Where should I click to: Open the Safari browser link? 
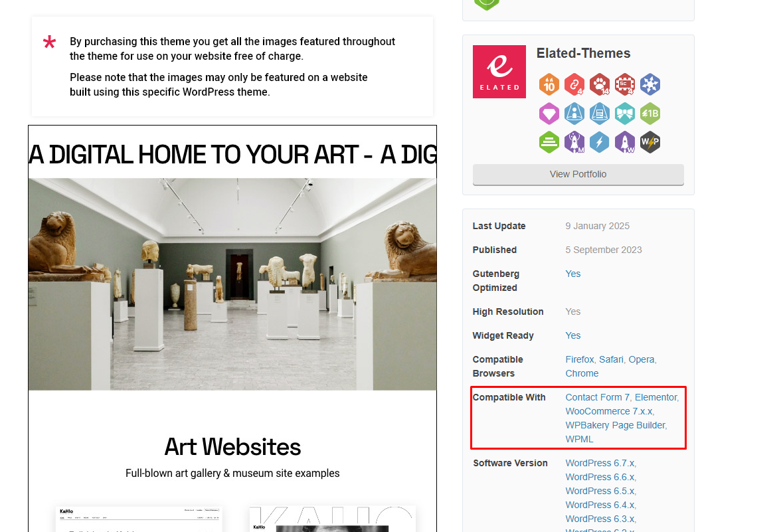611,360
